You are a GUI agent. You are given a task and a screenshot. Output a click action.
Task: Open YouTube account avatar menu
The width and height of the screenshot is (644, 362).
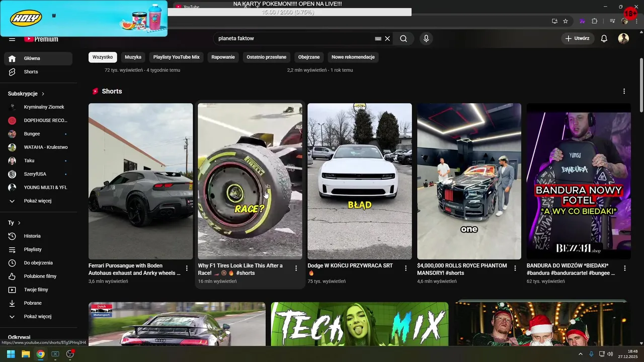(623, 39)
